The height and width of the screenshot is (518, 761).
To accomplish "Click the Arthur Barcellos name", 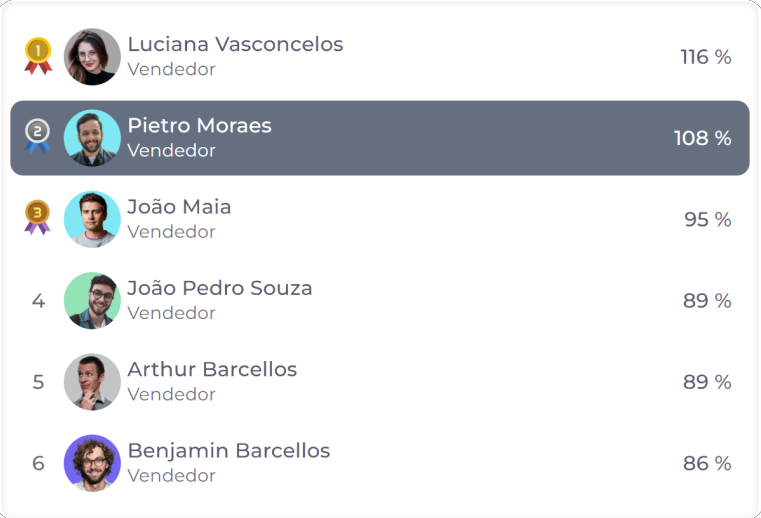I will pos(212,369).
